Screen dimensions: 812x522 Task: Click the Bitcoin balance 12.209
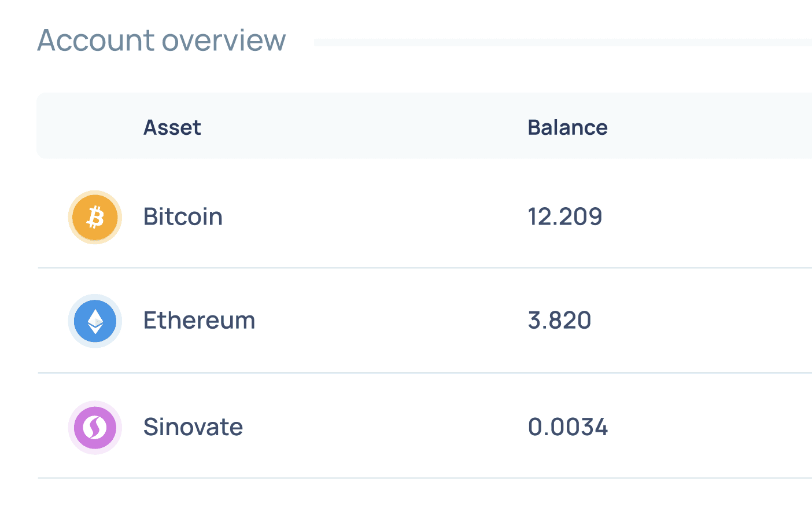tap(565, 217)
